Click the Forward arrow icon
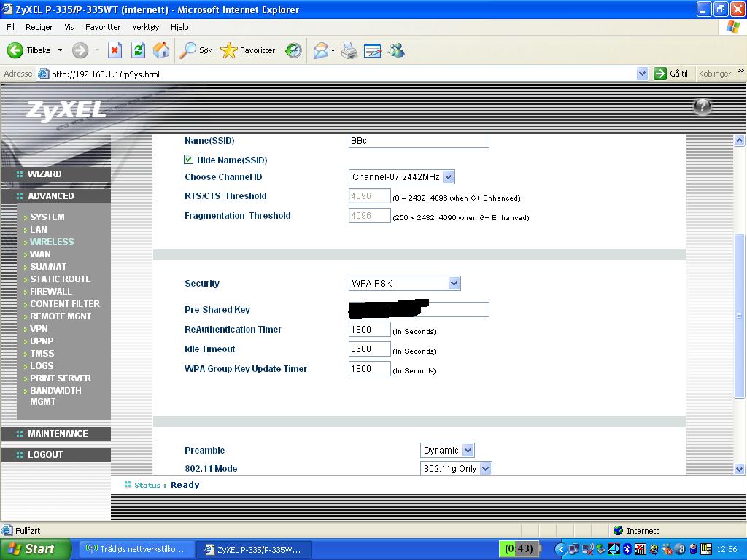This screenshot has height=560, width=747. (80, 50)
